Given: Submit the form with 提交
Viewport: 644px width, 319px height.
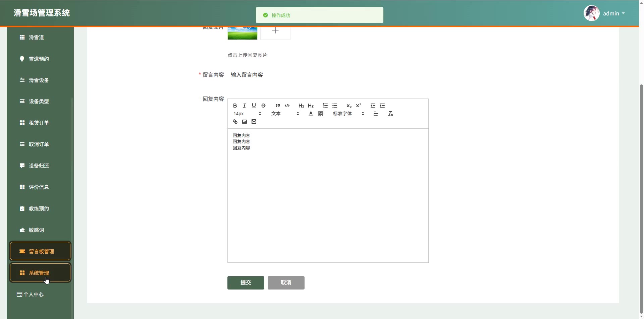Looking at the screenshot, I should coord(246,283).
